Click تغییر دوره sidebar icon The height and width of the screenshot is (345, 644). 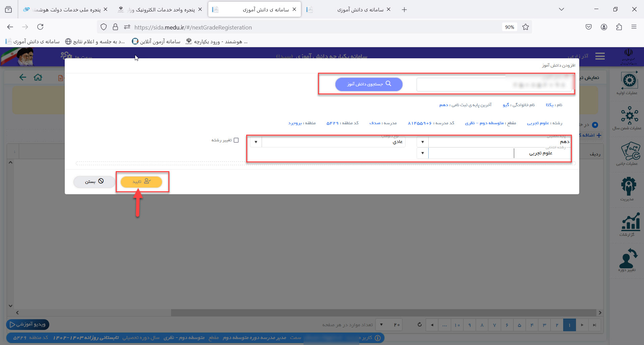pyautogui.click(x=628, y=259)
